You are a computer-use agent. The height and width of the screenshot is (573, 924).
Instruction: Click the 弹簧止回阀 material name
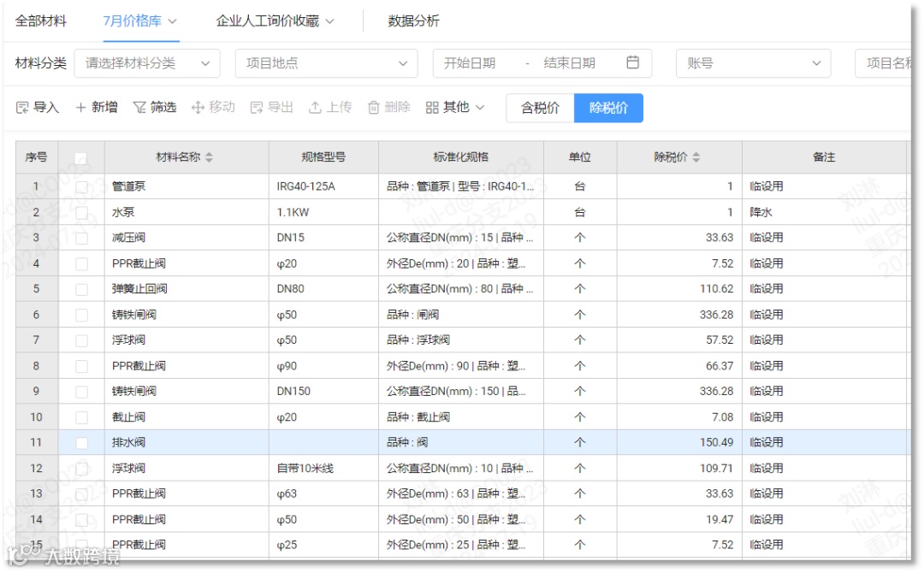[x=139, y=289]
